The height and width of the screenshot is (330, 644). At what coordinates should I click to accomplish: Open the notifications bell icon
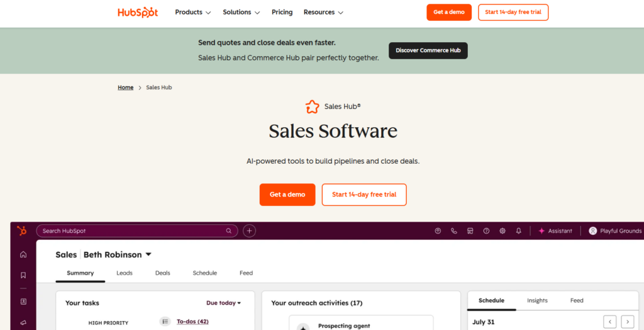(x=519, y=231)
